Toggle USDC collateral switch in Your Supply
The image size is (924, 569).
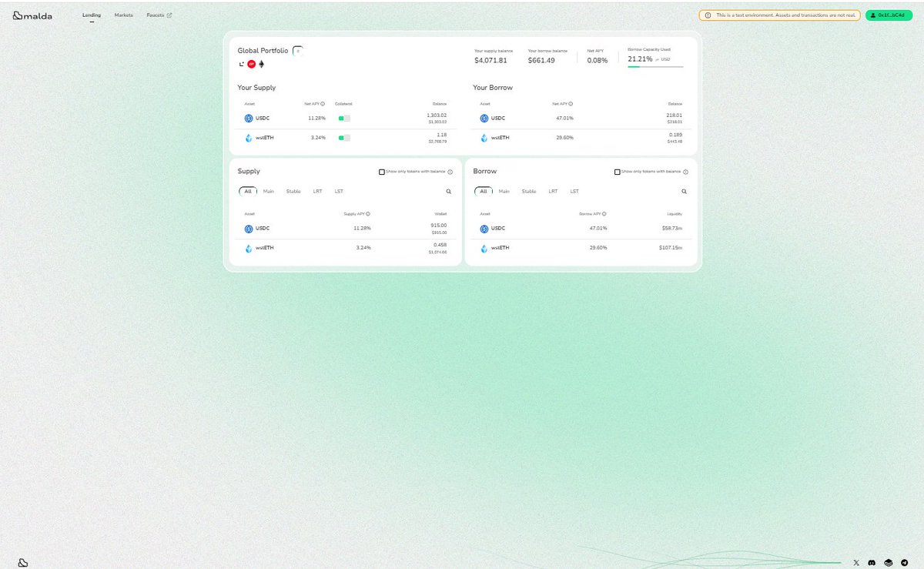coord(344,118)
